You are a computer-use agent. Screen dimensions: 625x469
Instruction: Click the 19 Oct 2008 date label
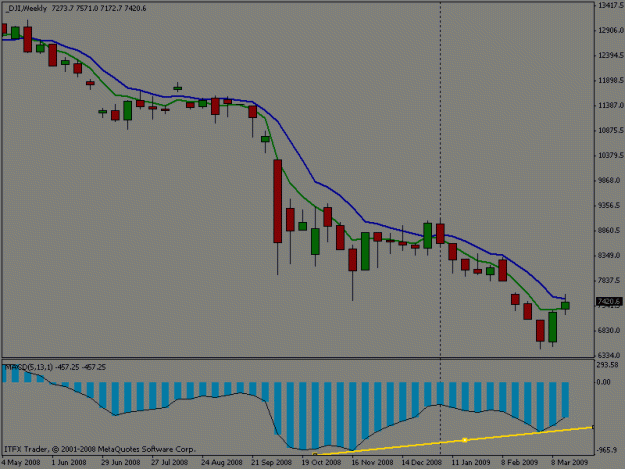(x=321, y=462)
